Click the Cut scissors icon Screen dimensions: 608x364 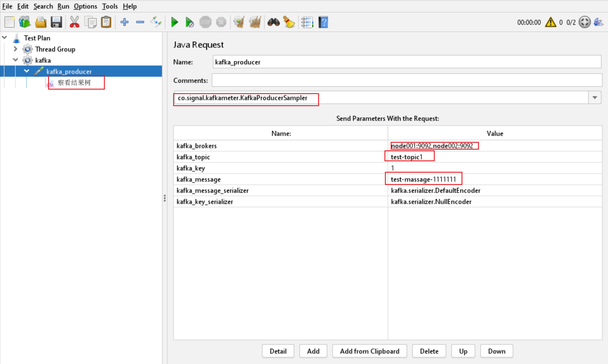click(x=74, y=22)
